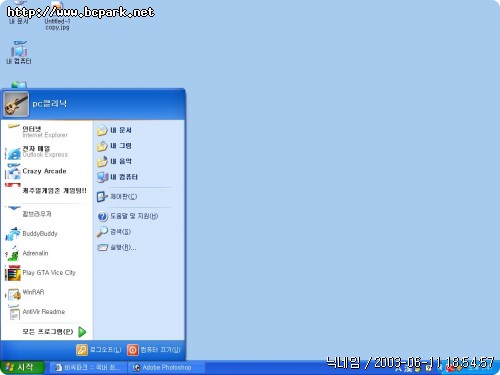Open Internet Explorer from start menu
Viewport: 500px width, 375px height.
click(x=47, y=132)
